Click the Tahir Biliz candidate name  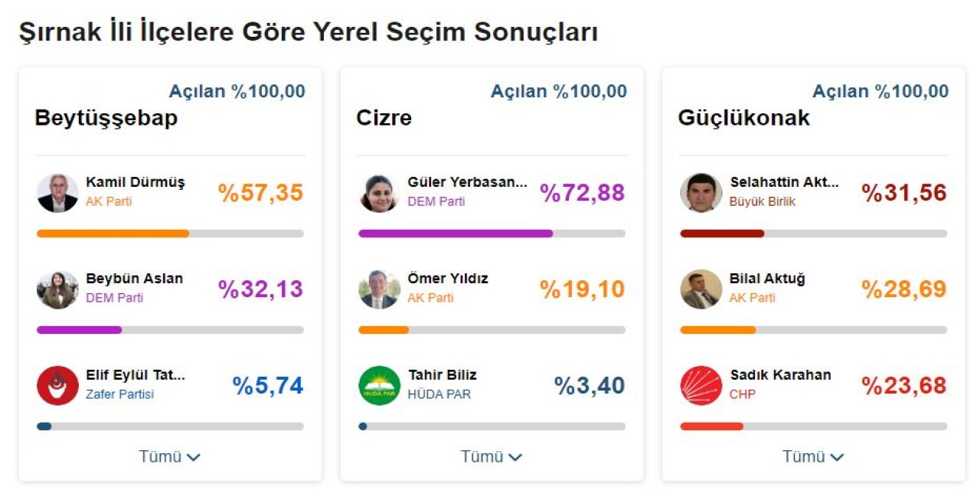pyautogui.click(x=442, y=375)
